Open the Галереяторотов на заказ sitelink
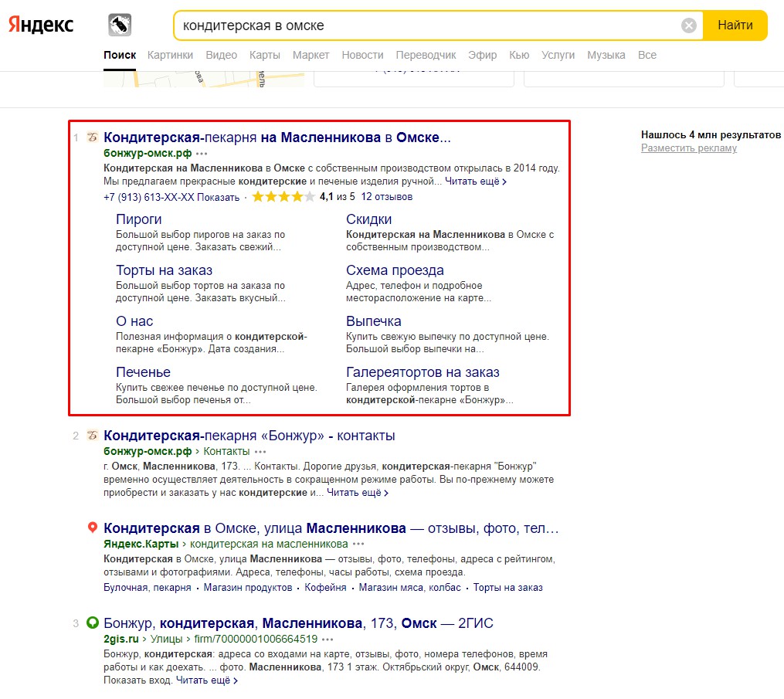The height and width of the screenshot is (699, 784). coord(423,372)
